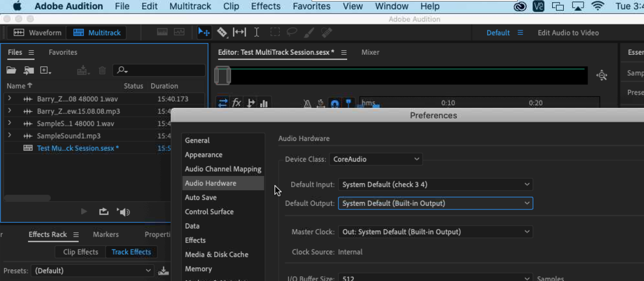Click the Save Effects Preset icon

click(x=163, y=271)
